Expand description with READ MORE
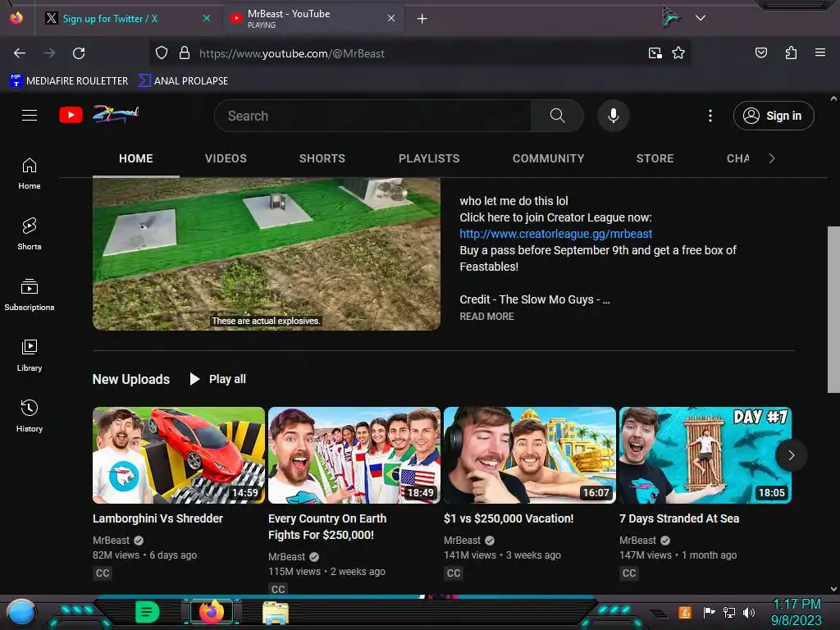The width and height of the screenshot is (840, 630). 486,317
